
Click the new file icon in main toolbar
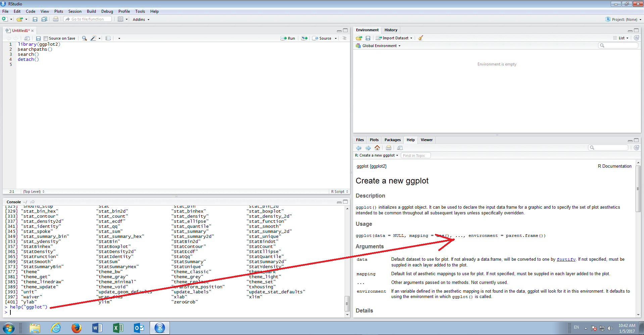click(x=5, y=19)
